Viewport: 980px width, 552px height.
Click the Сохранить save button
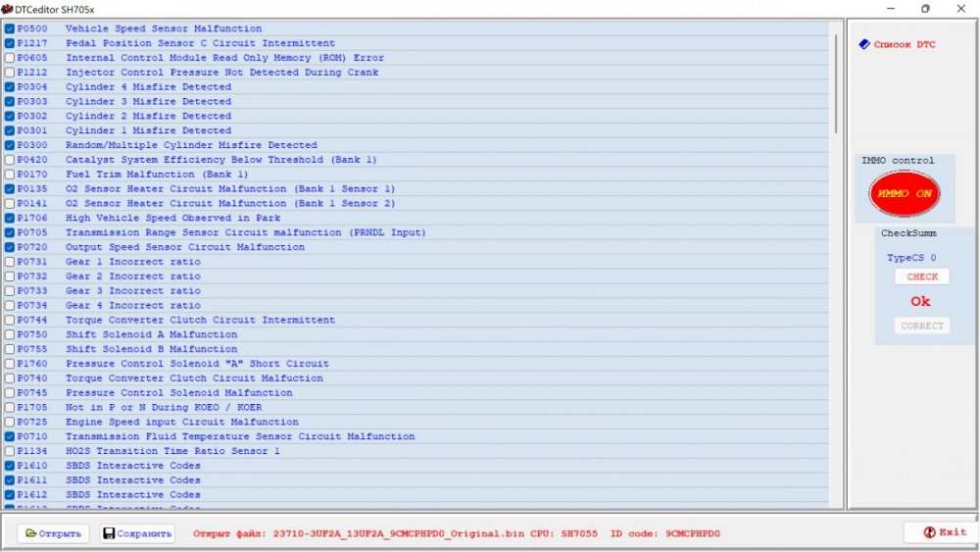coord(137,533)
